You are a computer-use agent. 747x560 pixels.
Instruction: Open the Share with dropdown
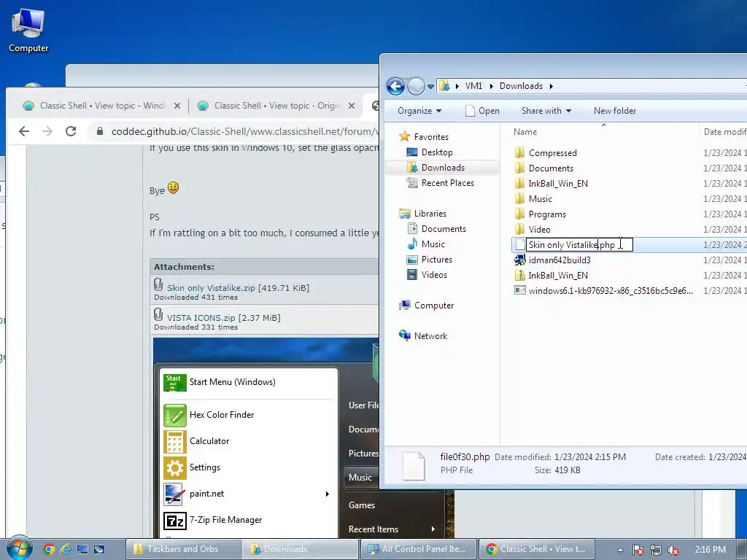click(x=546, y=111)
